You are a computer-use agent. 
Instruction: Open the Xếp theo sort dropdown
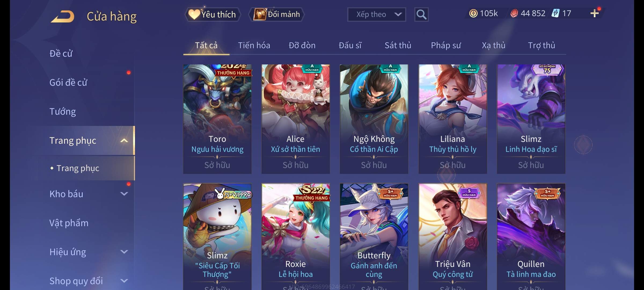376,15
